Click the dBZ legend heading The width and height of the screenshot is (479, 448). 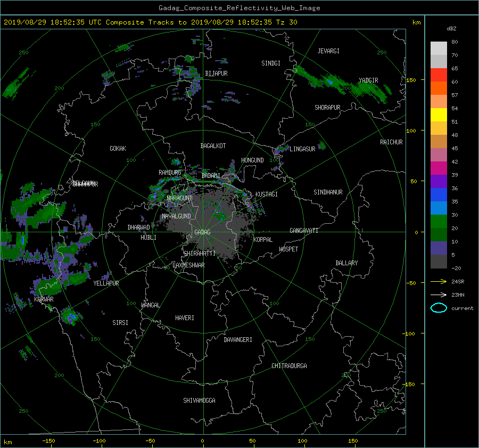click(x=451, y=29)
